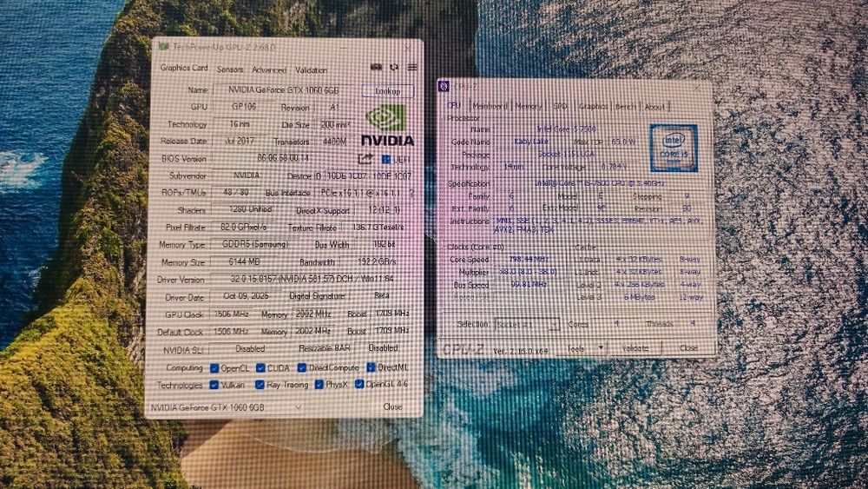Viewport: 868px width, 489px height.
Task: Click the Oct 09, 2025 Driver Date value
Action: point(246,295)
